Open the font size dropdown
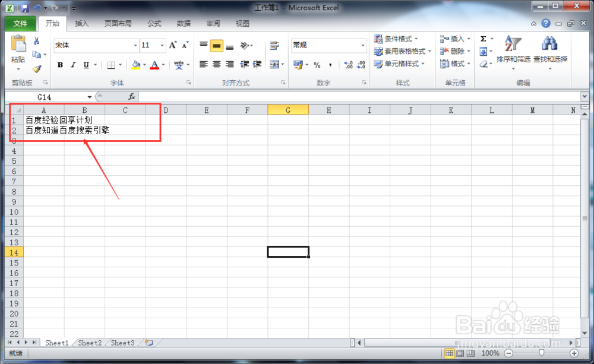This screenshot has width=594, height=364. click(x=162, y=46)
